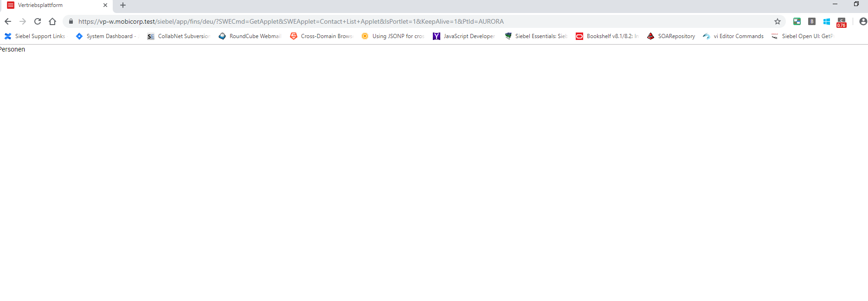The height and width of the screenshot is (301, 868).
Task: Open the SOARepository bookmark
Action: coord(671,36)
